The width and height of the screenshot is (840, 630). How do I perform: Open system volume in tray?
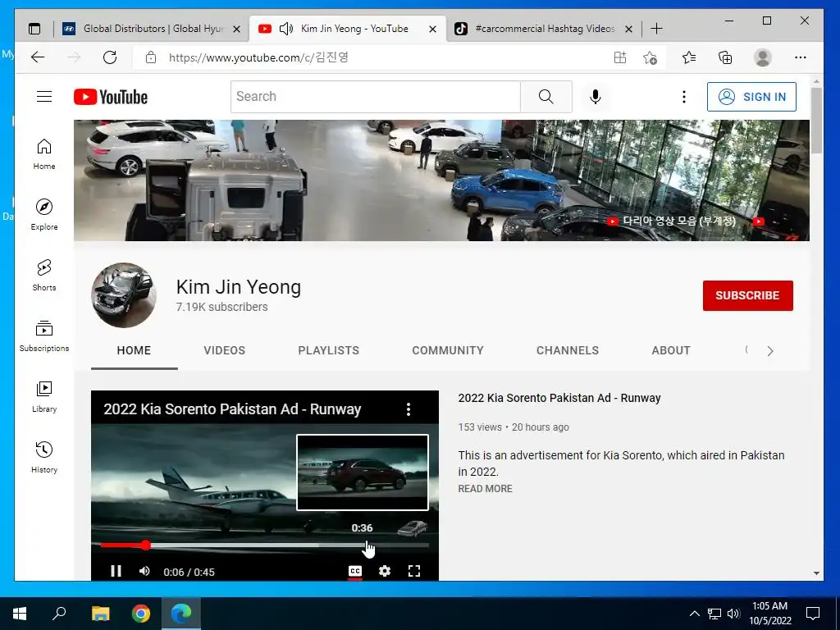[733, 614]
